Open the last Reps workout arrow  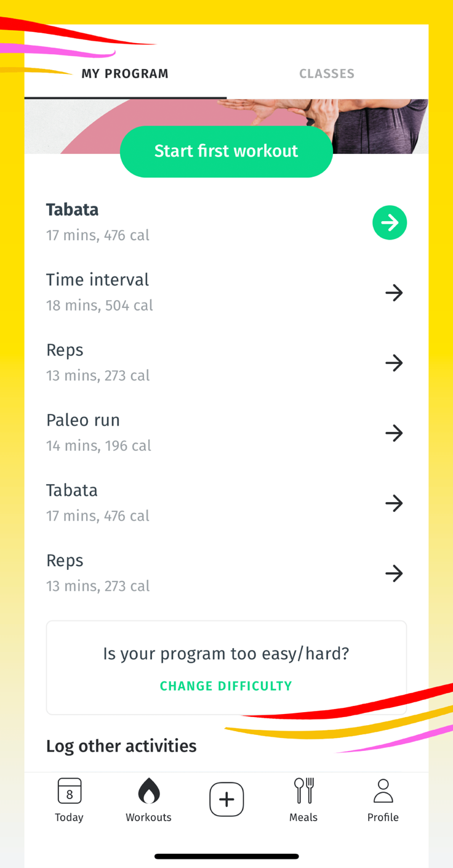click(394, 574)
